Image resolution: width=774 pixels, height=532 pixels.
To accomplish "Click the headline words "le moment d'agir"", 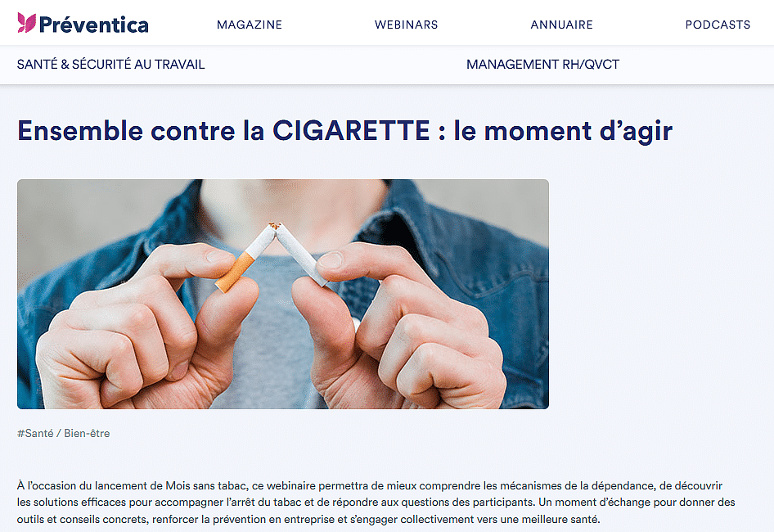I will (x=563, y=132).
